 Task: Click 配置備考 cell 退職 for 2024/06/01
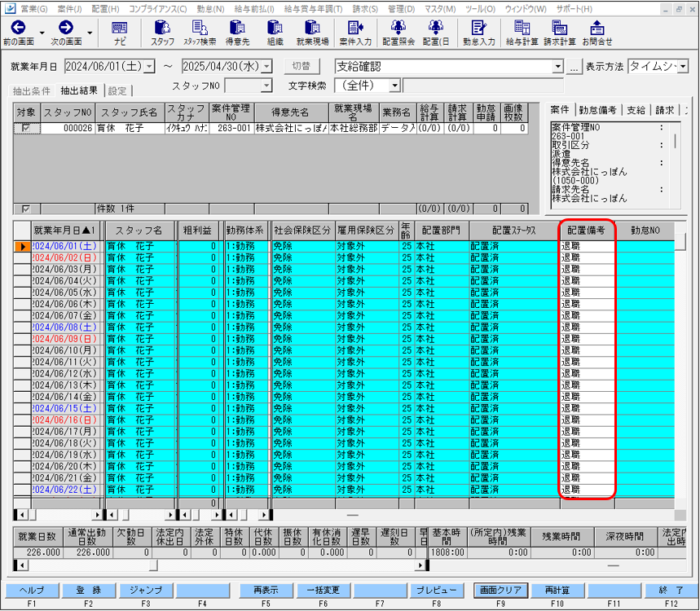[x=587, y=246]
